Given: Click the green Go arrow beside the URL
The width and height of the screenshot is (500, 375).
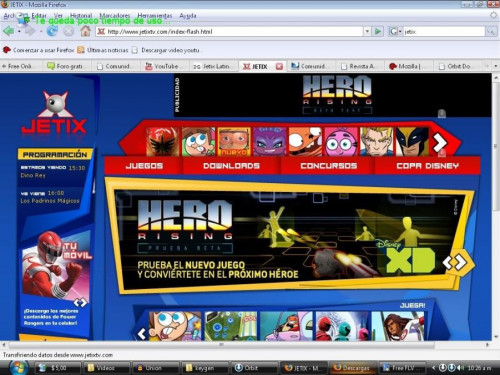Looking at the screenshot, I should tap(378, 31).
